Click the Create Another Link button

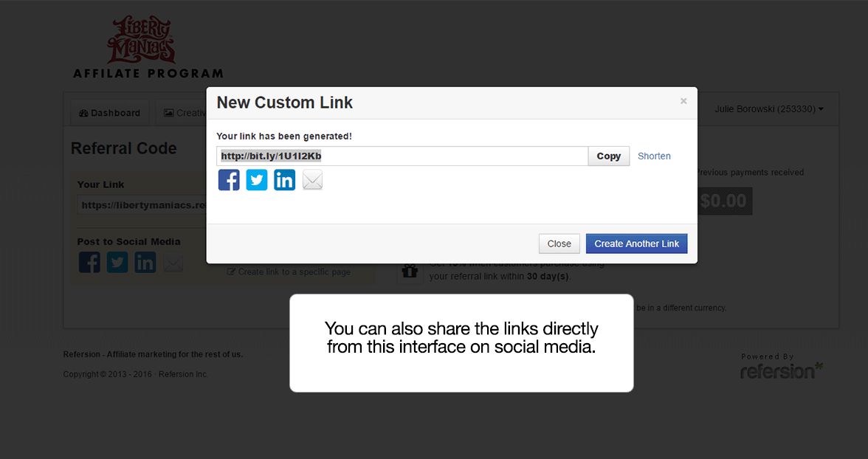[x=636, y=244]
